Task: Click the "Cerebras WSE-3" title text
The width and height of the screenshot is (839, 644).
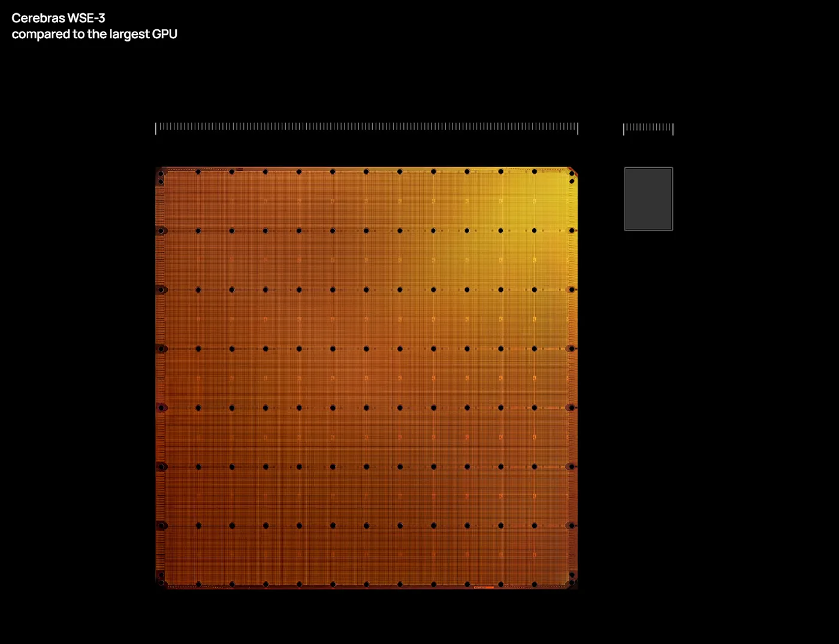Action: tap(58, 18)
